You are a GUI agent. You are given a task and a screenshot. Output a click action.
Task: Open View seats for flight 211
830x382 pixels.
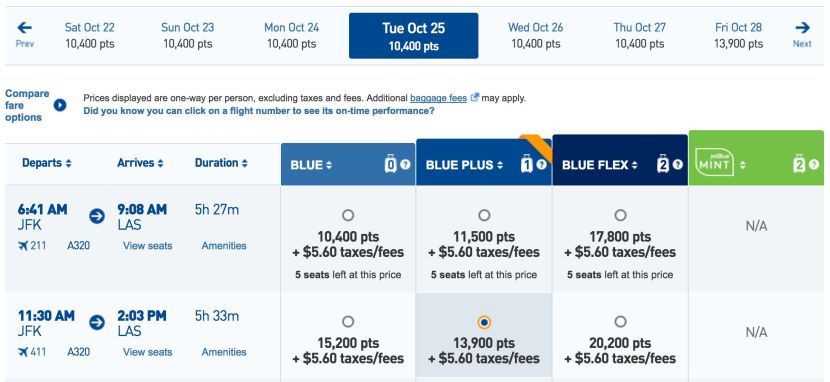pyautogui.click(x=148, y=246)
